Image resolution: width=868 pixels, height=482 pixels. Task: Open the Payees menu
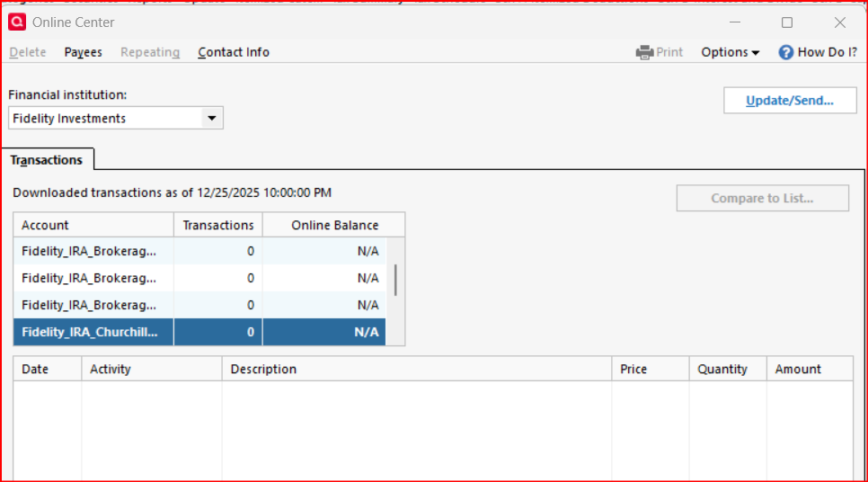coord(83,52)
